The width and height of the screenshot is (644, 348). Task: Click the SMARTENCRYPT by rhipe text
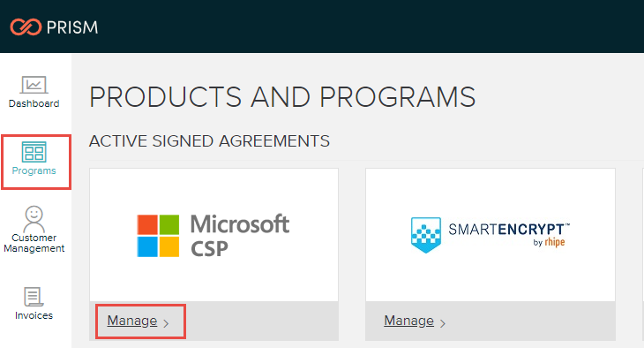tap(509, 234)
